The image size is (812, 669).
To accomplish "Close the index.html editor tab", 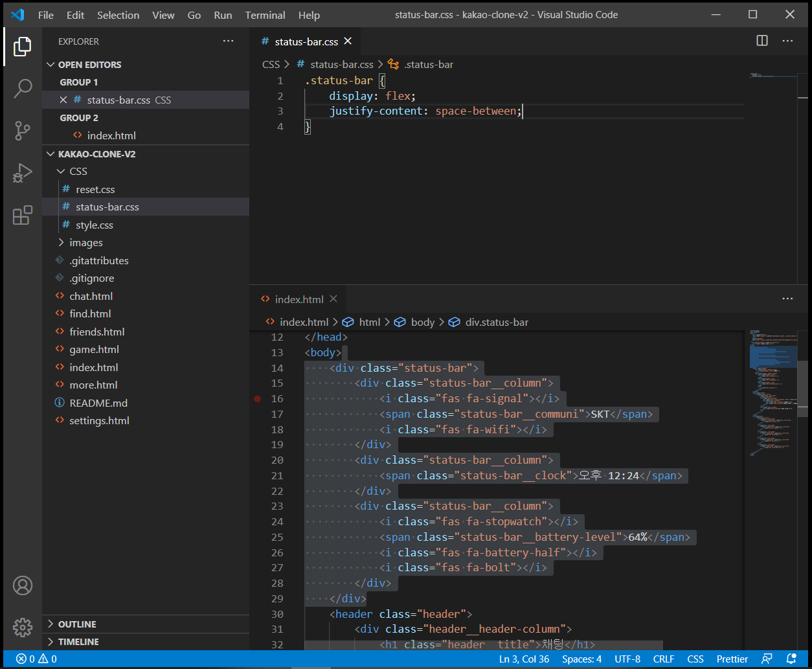I will coord(333,299).
